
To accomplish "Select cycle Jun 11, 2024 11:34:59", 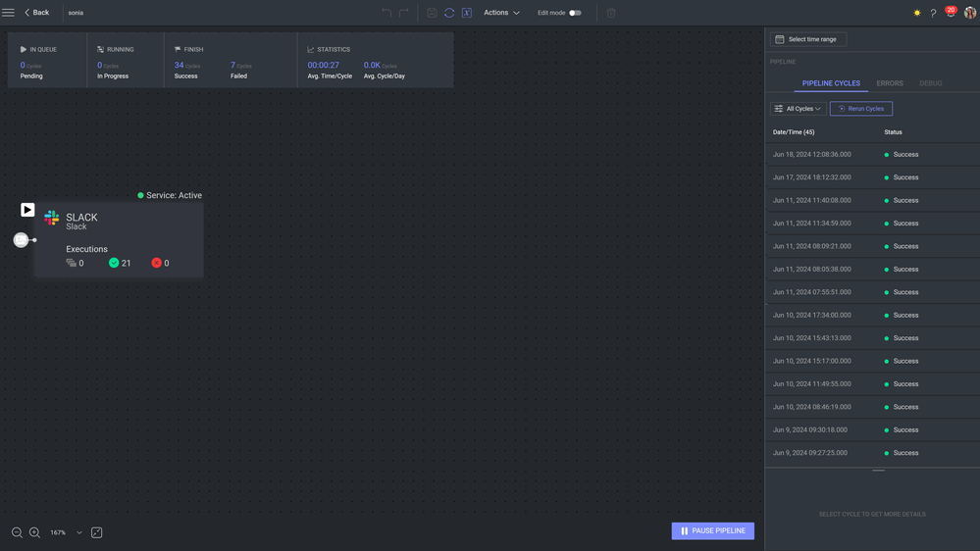I will click(872, 223).
